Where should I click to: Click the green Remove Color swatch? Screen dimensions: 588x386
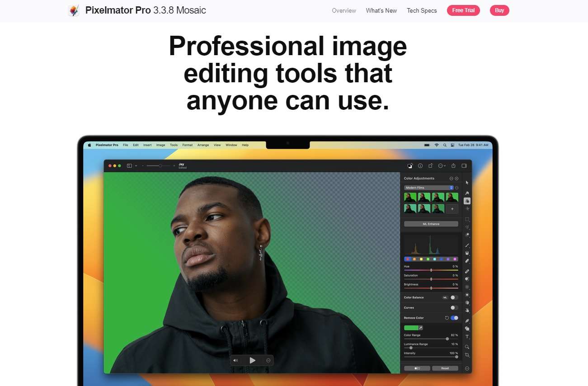point(411,328)
